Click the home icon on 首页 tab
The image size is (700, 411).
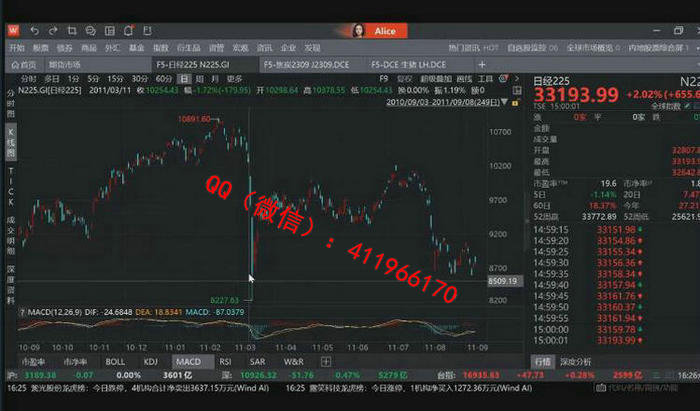pyautogui.click(x=14, y=64)
